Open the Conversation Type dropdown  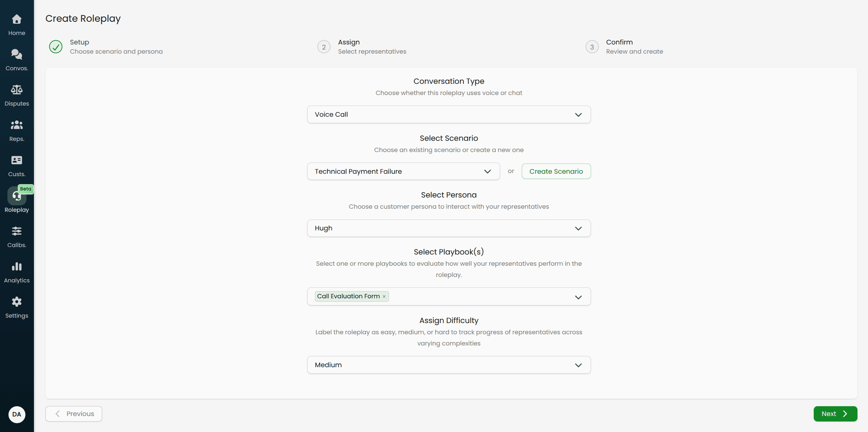[448, 114]
